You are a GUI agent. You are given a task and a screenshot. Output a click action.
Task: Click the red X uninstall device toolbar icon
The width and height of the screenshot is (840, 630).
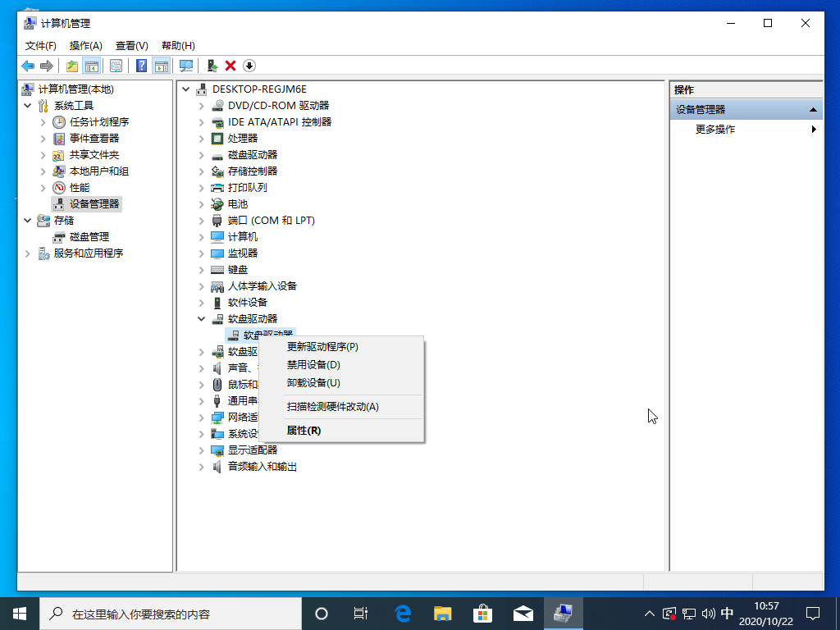231,66
